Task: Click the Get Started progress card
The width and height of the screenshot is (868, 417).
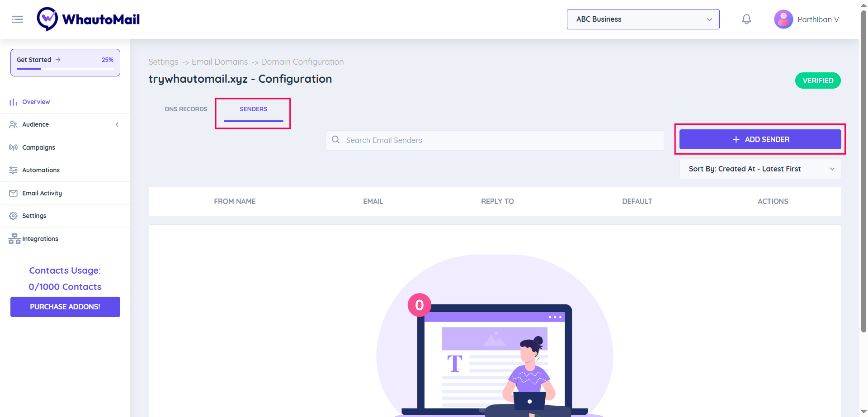Action: coord(65,62)
